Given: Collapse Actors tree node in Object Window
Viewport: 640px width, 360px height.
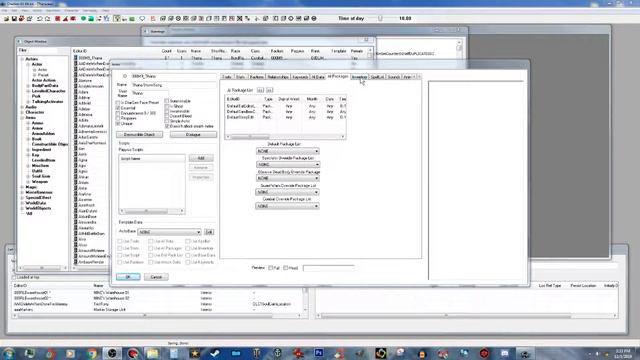Looking at the screenshot, I should (22, 59).
